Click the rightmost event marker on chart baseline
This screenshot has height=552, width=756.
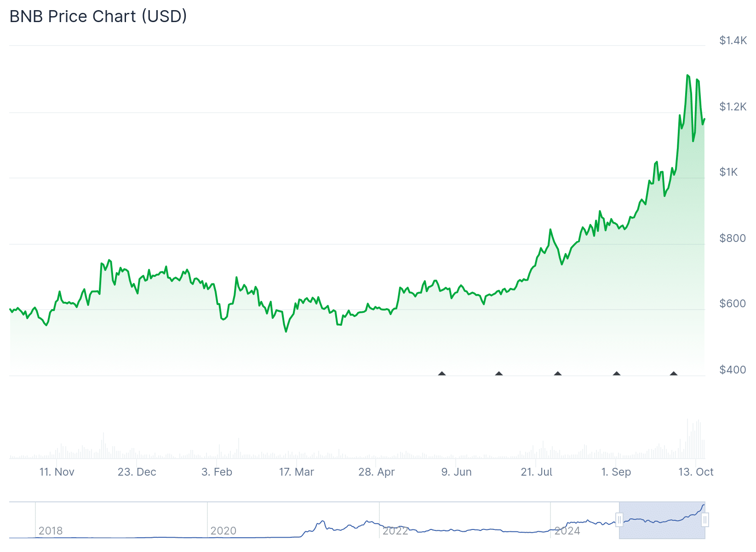pos(674,374)
